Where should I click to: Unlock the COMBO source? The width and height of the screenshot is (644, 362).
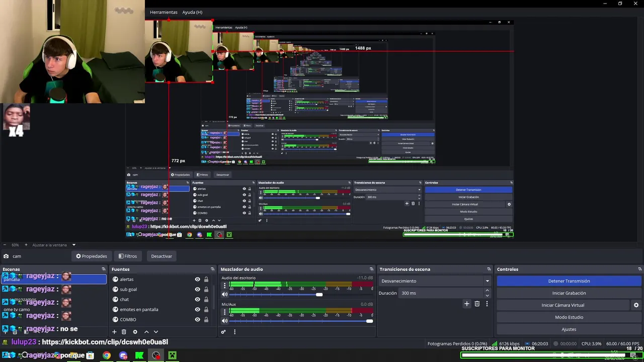coord(206,319)
